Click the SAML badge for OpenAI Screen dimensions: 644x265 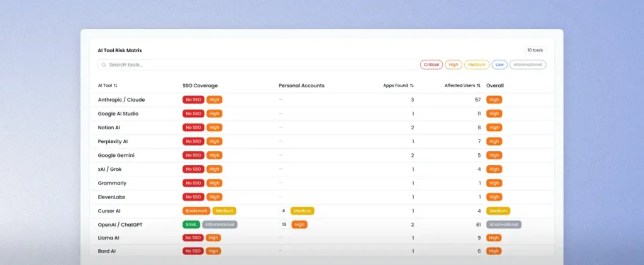[x=191, y=225]
